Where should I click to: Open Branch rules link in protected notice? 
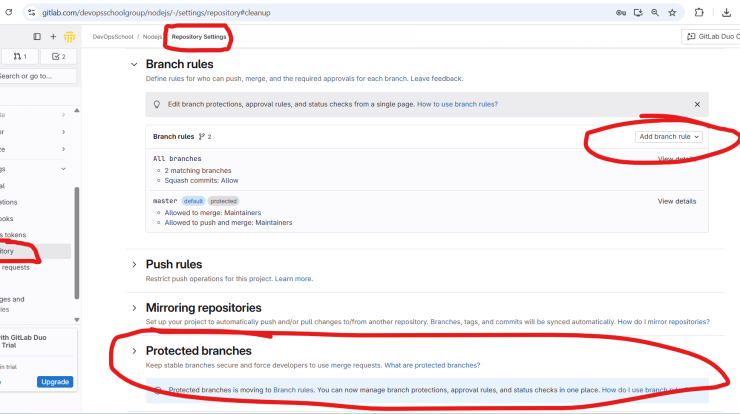[x=293, y=390]
